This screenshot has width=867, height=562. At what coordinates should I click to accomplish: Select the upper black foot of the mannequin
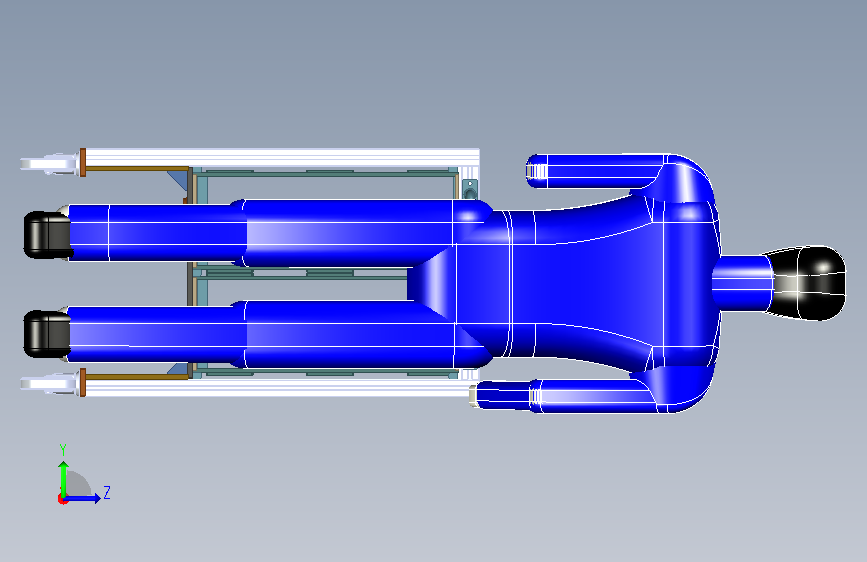tap(48, 235)
